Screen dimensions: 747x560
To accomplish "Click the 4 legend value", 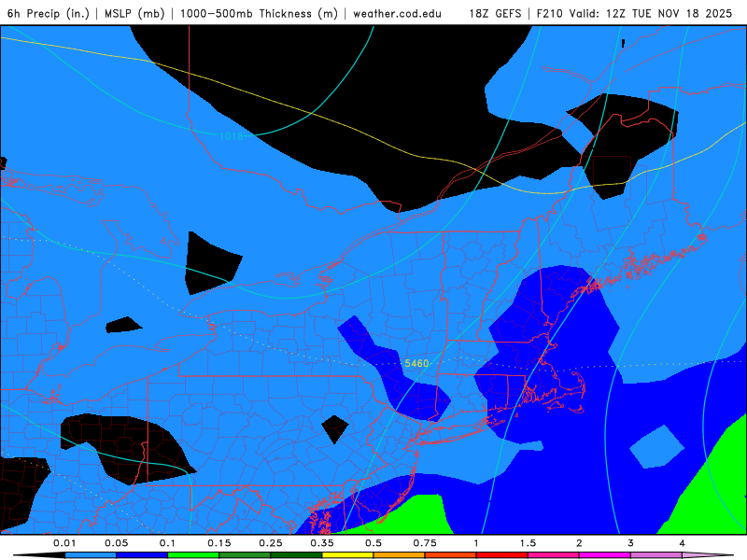I will pos(683,543).
